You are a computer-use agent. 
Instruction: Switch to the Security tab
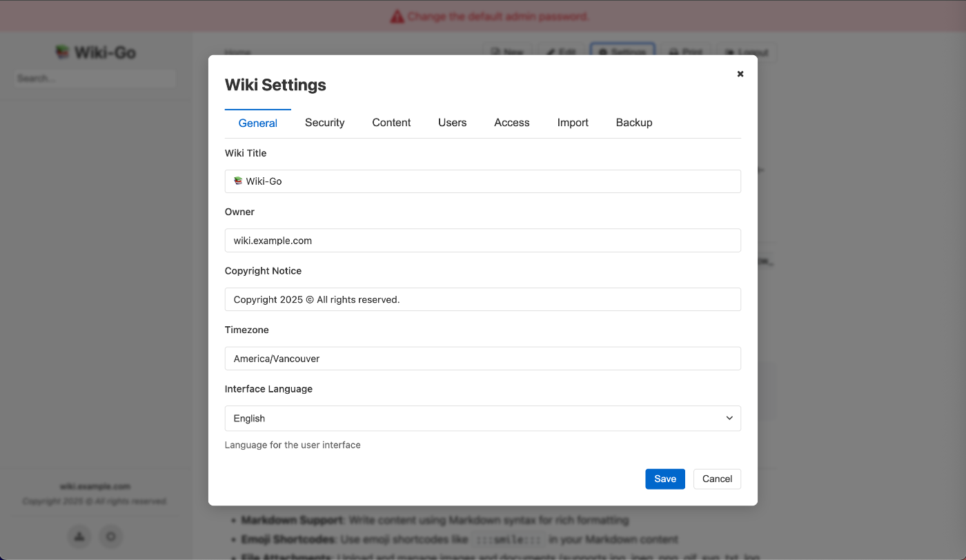coord(324,123)
